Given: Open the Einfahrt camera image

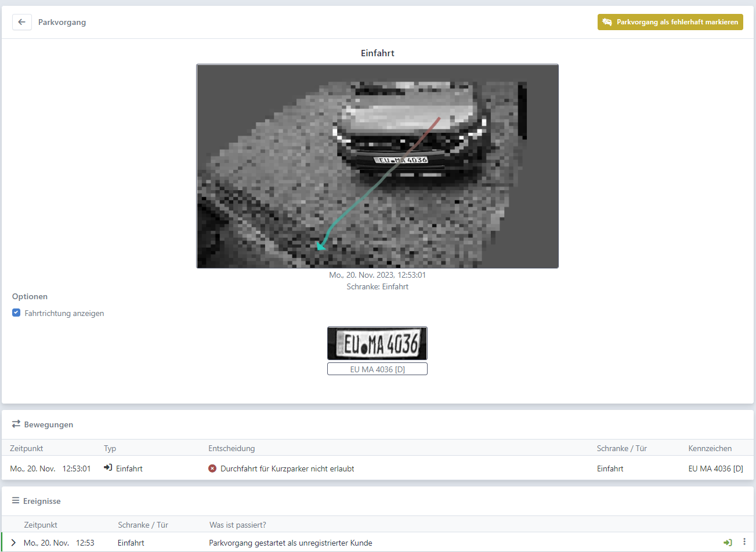Looking at the screenshot, I should click(377, 166).
